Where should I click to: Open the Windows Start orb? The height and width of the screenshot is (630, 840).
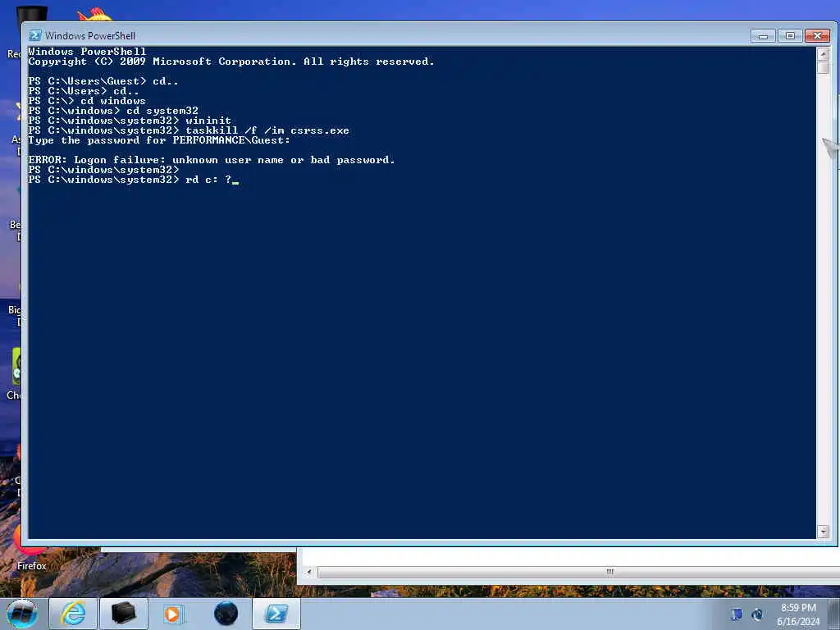[22, 614]
